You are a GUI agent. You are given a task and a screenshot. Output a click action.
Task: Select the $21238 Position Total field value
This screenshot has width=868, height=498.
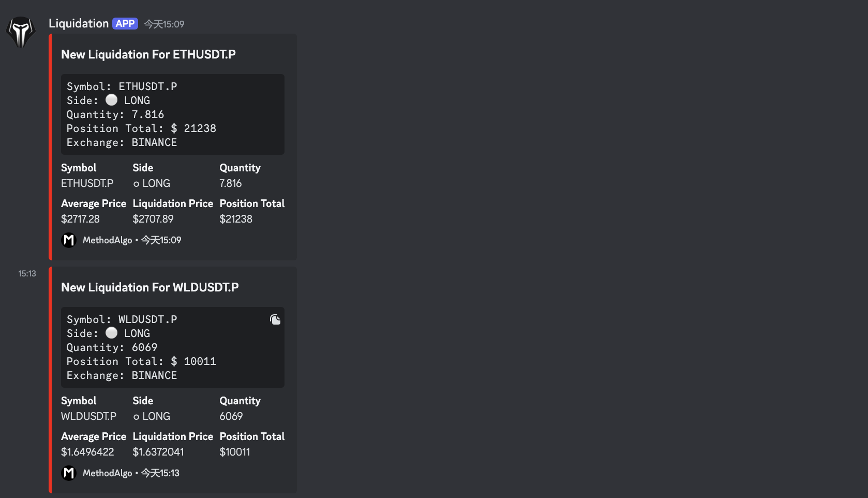(236, 219)
